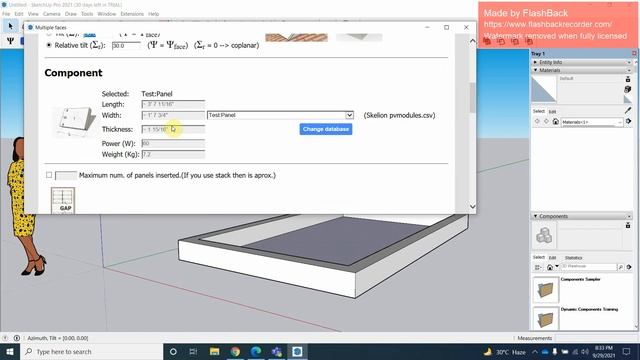The width and height of the screenshot is (640, 360).
Task: Open the Window menu
Action: [x=107, y=14]
